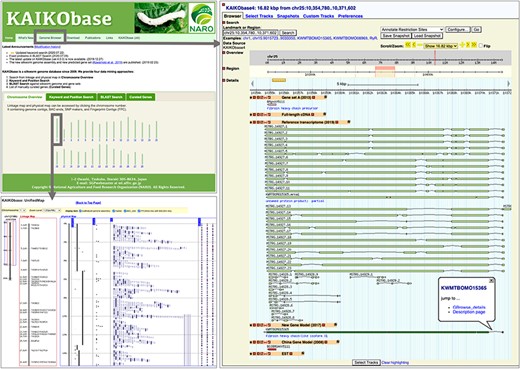The image size is (520, 369).
Task: Switch to BLAST Search tab
Action: [111, 97]
